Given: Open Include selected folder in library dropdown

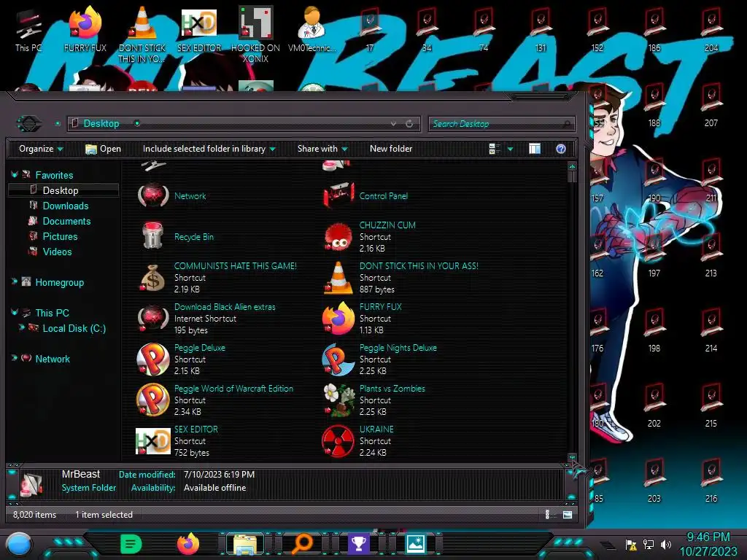Looking at the screenshot, I should [x=209, y=149].
